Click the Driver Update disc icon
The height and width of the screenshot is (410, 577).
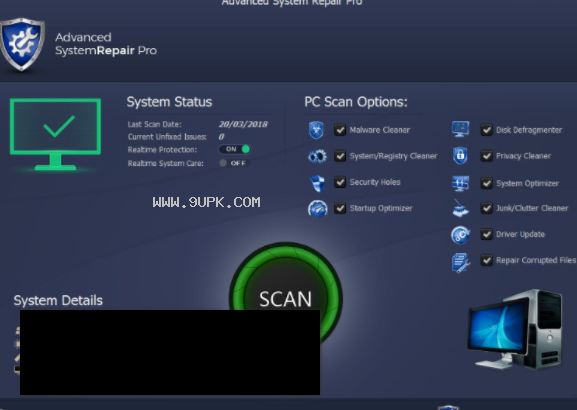coord(460,235)
